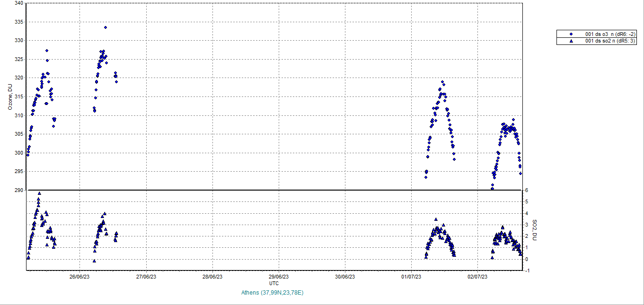The image size is (644, 305).
Task: Click the peak ozone point on 01/07/23
Action: click(x=442, y=82)
